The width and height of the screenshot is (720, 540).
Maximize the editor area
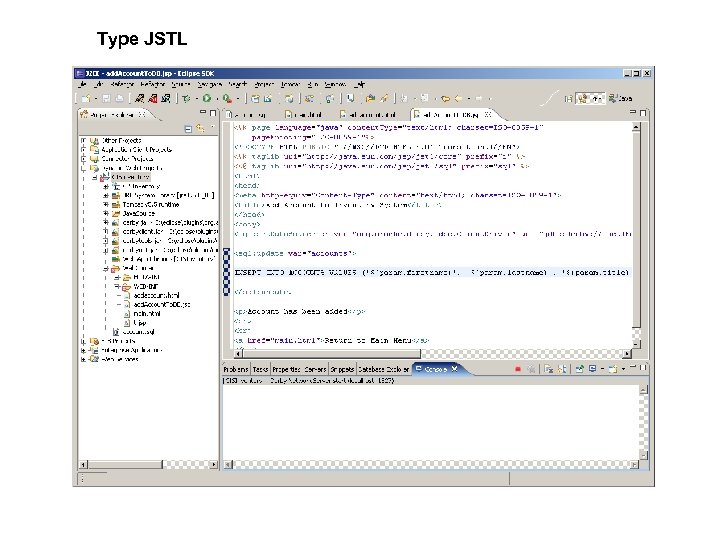(643, 112)
